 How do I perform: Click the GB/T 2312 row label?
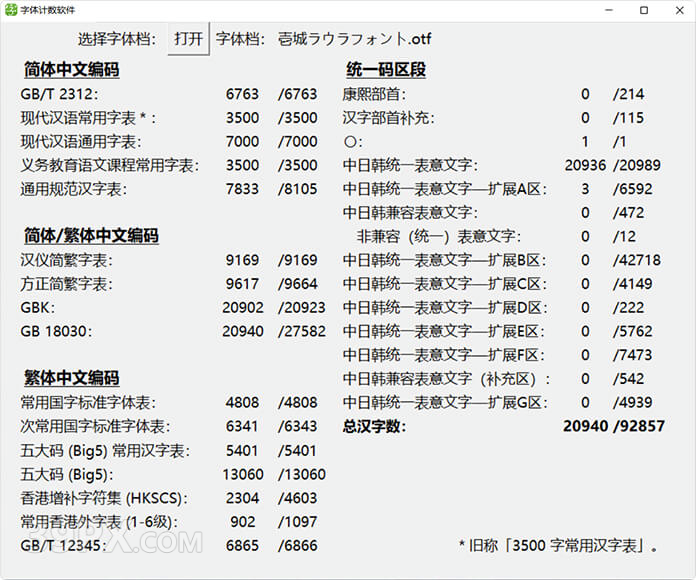58,94
